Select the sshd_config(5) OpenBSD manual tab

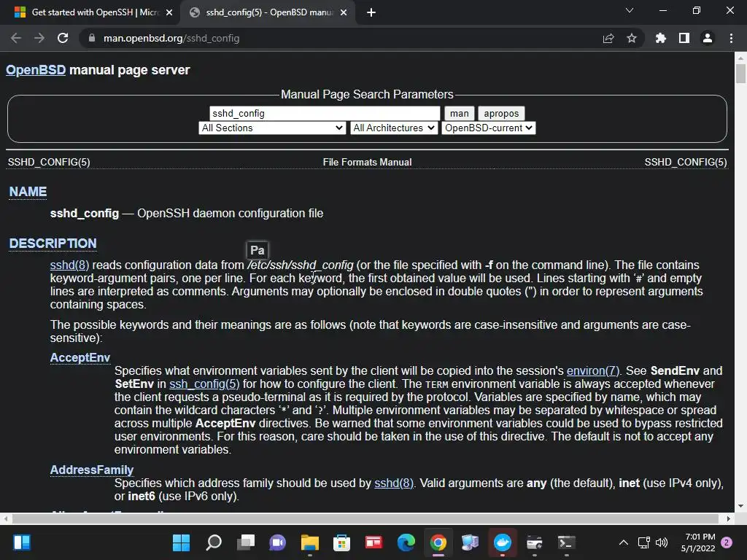tap(270, 12)
